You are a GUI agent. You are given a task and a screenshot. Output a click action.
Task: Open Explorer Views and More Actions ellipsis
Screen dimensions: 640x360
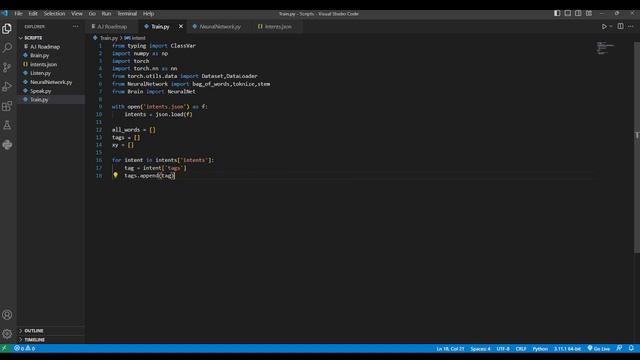(x=76, y=27)
